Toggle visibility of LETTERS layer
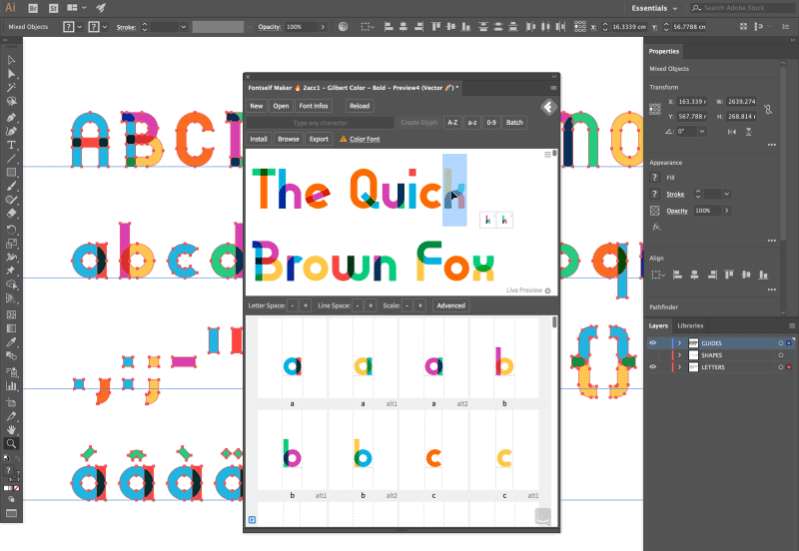 pos(653,367)
